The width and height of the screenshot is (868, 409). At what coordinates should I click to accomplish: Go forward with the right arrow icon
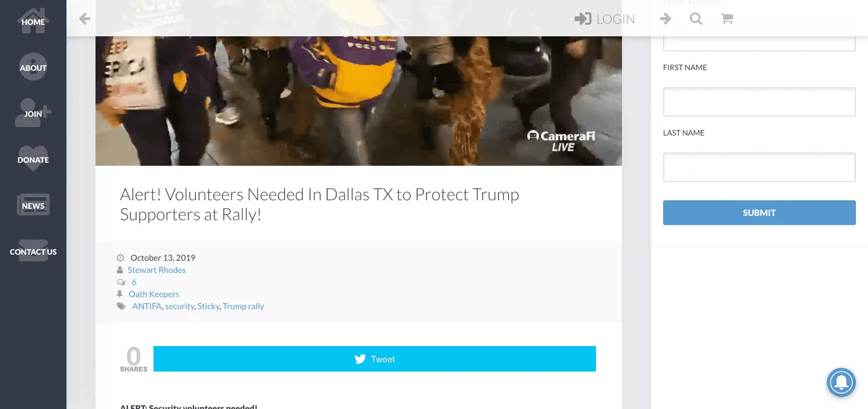pyautogui.click(x=666, y=19)
